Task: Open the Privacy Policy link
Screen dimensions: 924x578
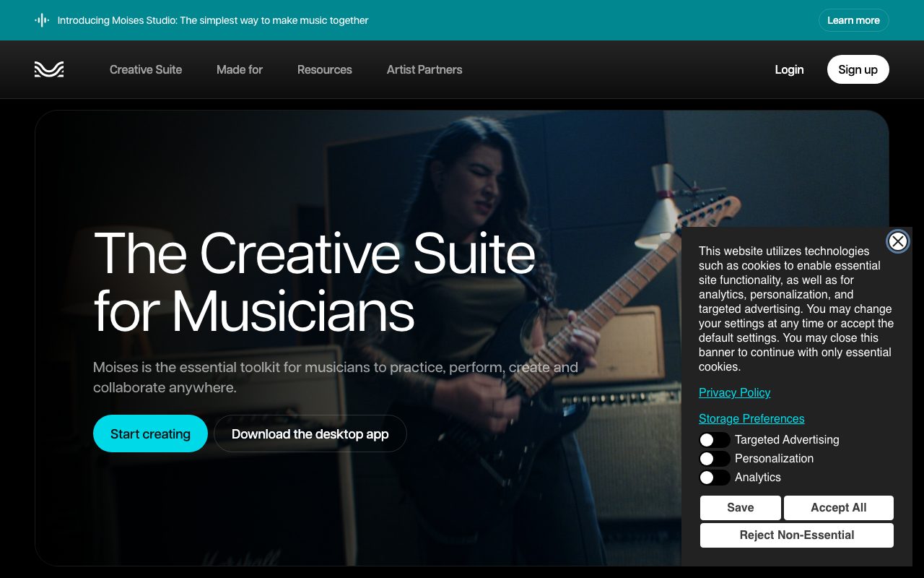Action: [x=734, y=392]
